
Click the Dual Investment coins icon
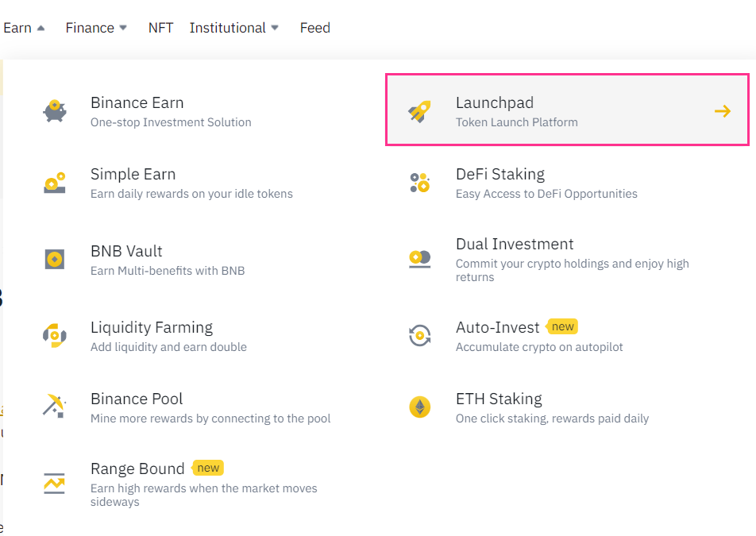coord(419,258)
